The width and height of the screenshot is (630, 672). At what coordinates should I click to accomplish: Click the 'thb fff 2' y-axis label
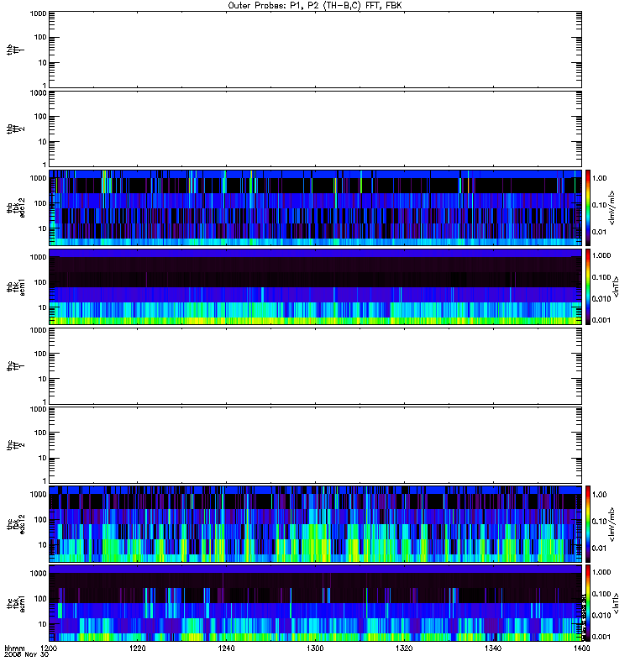[x=15, y=129]
